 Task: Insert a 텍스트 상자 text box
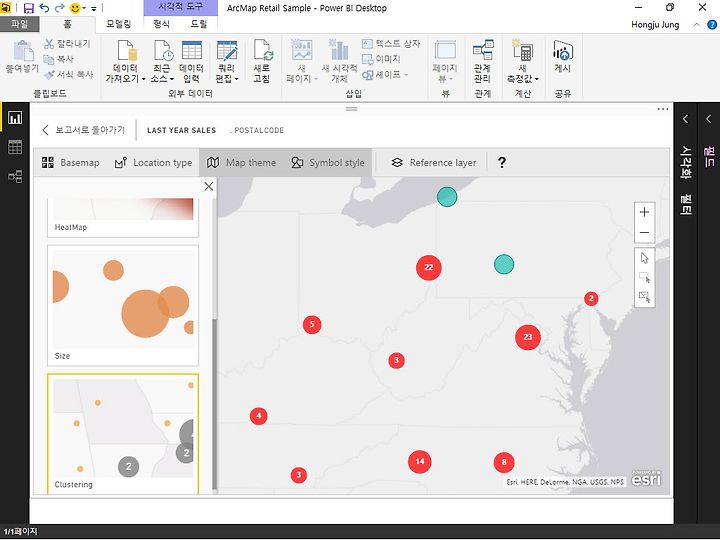tap(391, 44)
